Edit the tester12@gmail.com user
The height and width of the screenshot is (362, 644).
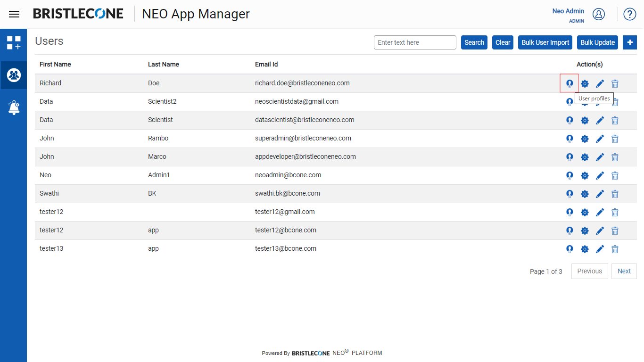point(600,212)
